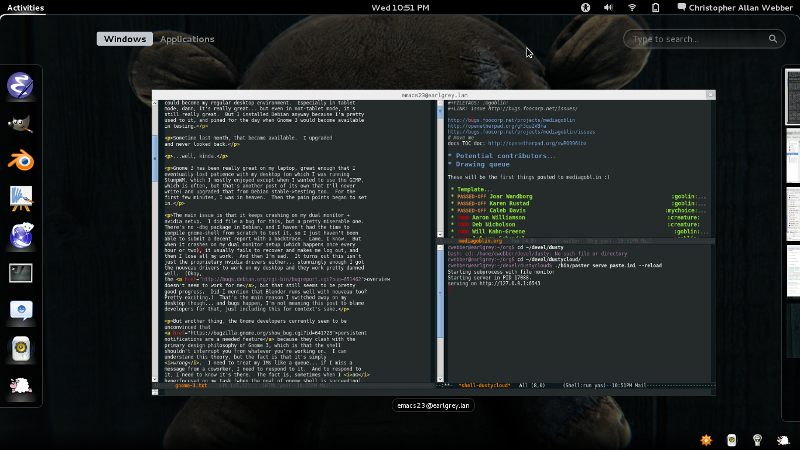Image resolution: width=800 pixels, height=450 pixels.
Task: Open the light bulb tray icon
Action: (x=757, y=440)
